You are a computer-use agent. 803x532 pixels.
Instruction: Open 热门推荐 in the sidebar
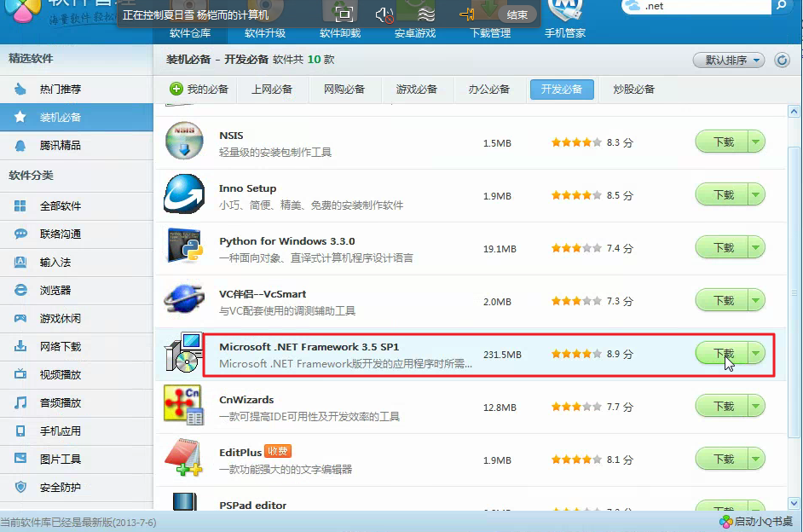(x=77, y=90)
